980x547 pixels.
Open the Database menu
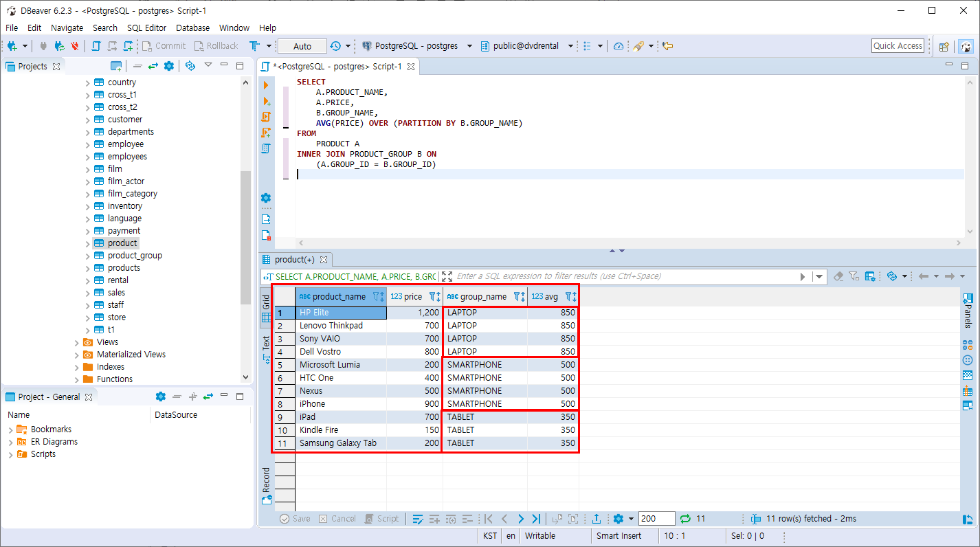click(192, 27)
